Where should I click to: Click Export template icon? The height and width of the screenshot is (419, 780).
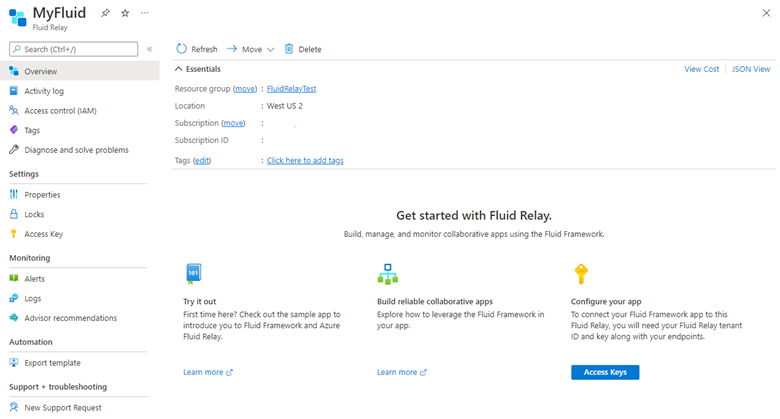(x=14, y=362)
